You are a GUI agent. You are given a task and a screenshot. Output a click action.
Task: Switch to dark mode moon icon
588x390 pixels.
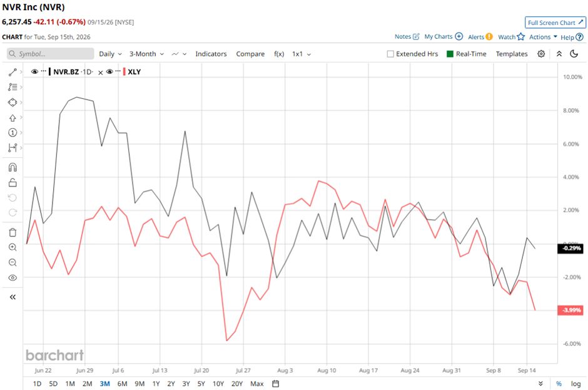pyautogui.click(x=574, y=54)
